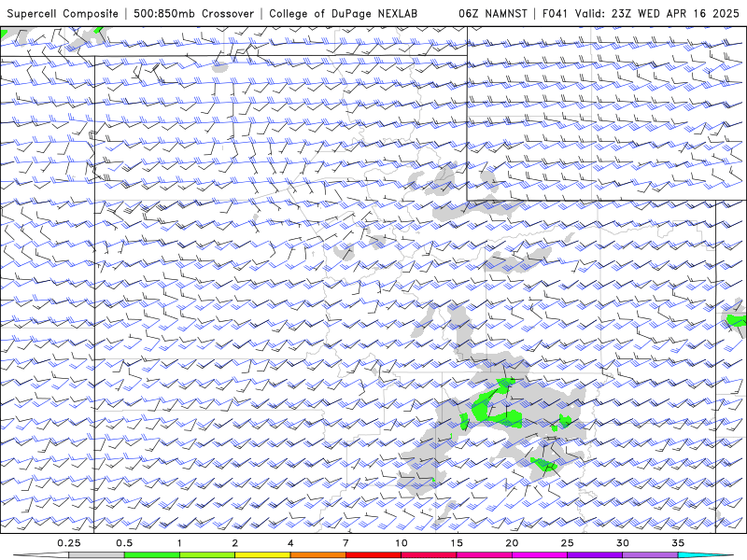Click the purple colorbar segment between 25 and 30
The width and height of the screenshot is (747, 560).
(595, 555)
